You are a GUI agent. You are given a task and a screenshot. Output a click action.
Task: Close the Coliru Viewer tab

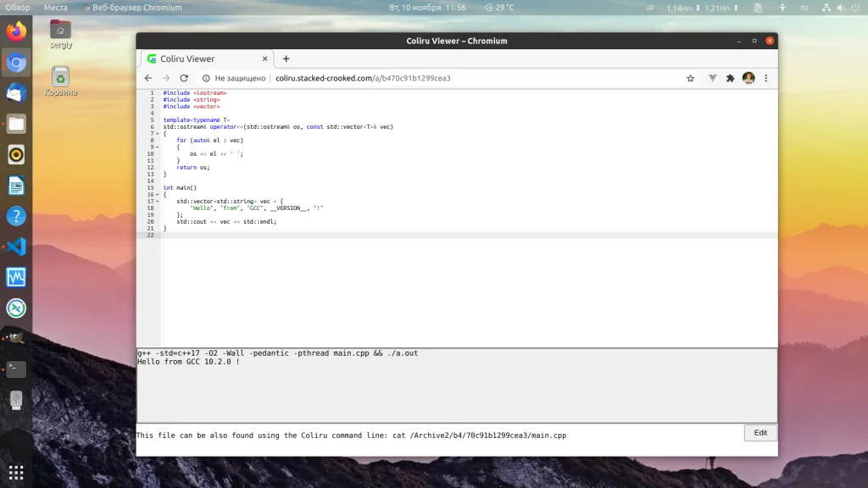(264, 58)
